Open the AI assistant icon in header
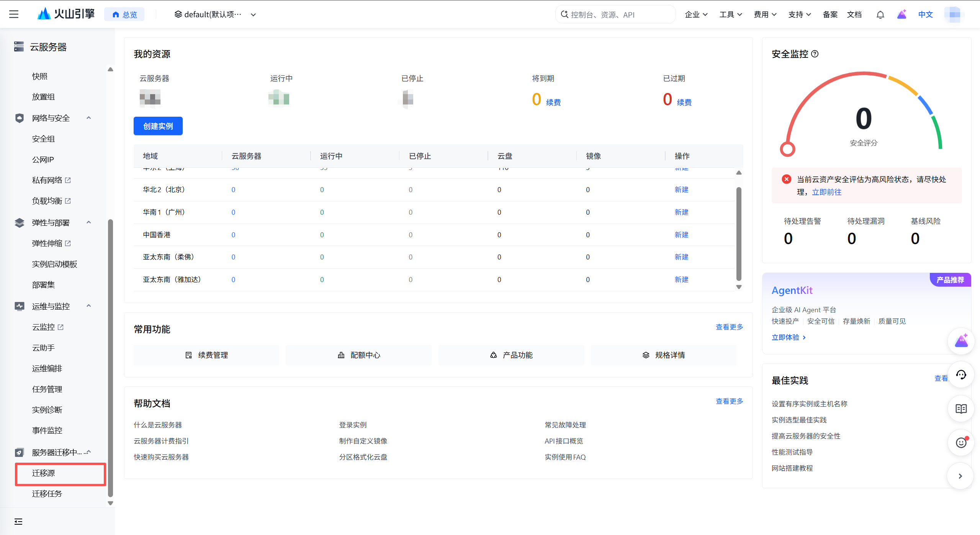 [901, 15]
